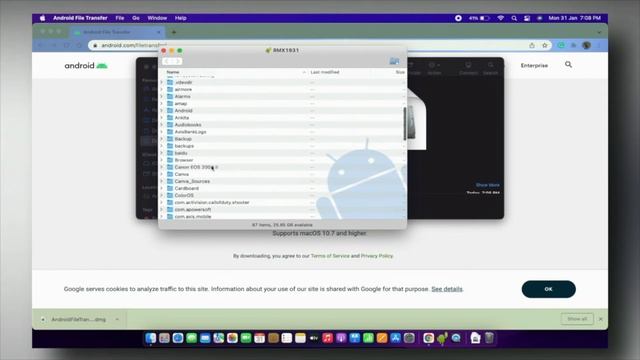Image resolution: width=640 pixels, height=360 pixels.
Task: Open Music from the Dock
Action: coord(327,338)
